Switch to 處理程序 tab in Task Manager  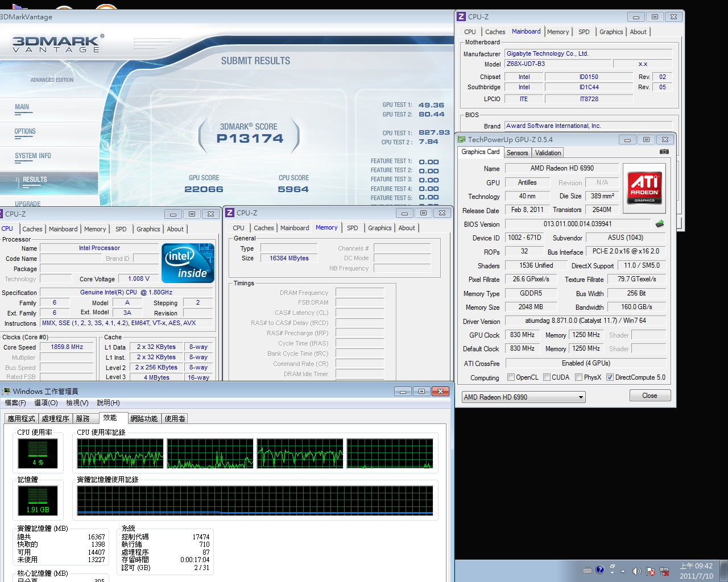point(56,418)
